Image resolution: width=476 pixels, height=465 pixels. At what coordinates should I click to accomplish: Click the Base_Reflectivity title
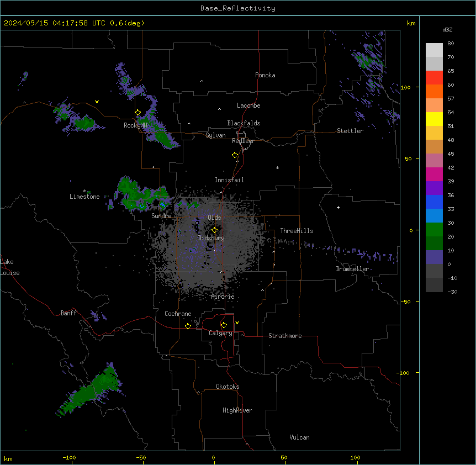coord(238,8)
